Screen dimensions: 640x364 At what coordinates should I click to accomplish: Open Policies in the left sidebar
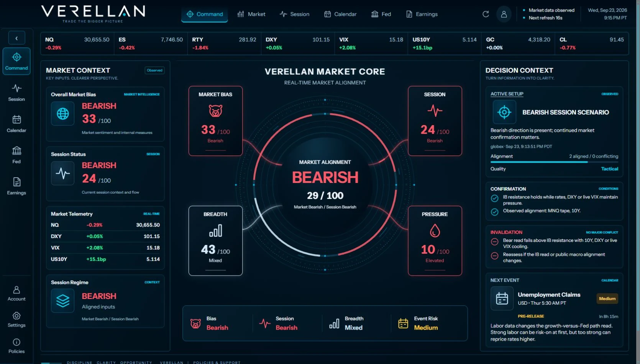coord(16,346)
